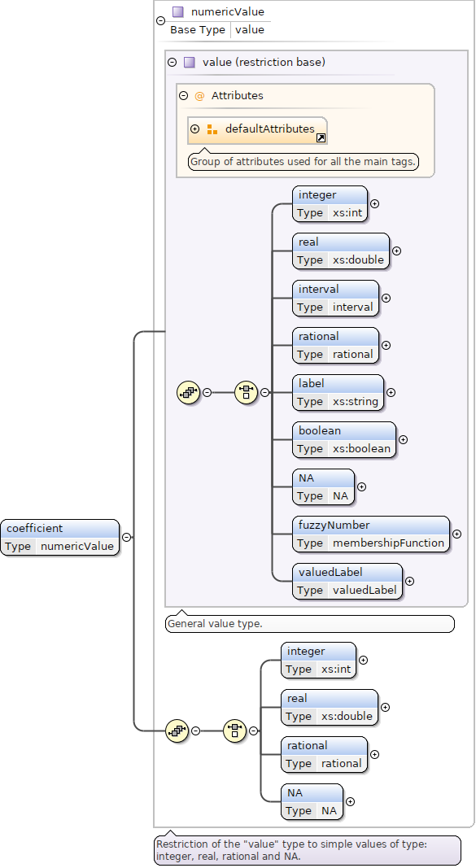476x868 pixels.
Task: Select the lower NA element box
Action: (x=312, y=801)
